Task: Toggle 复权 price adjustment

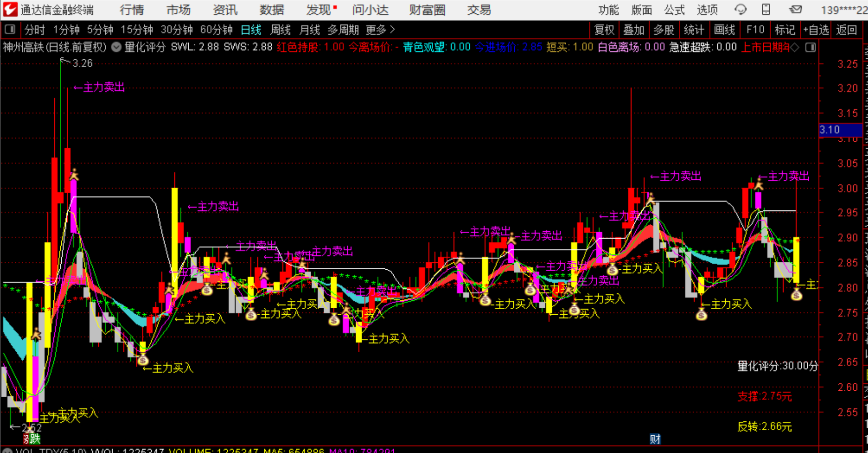Action: (604, 30)
